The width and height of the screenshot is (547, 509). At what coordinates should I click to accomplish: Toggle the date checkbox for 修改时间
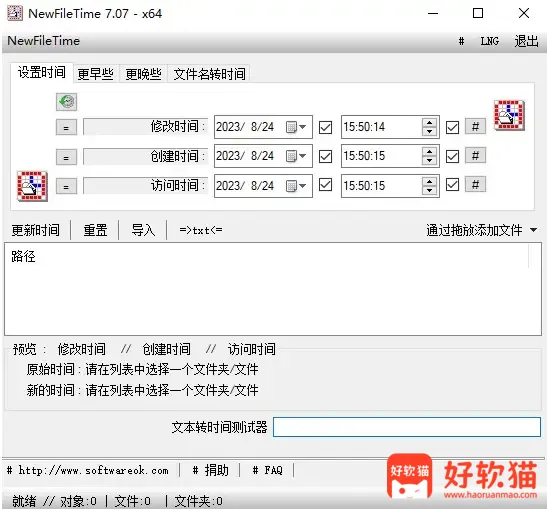(325, 127)
